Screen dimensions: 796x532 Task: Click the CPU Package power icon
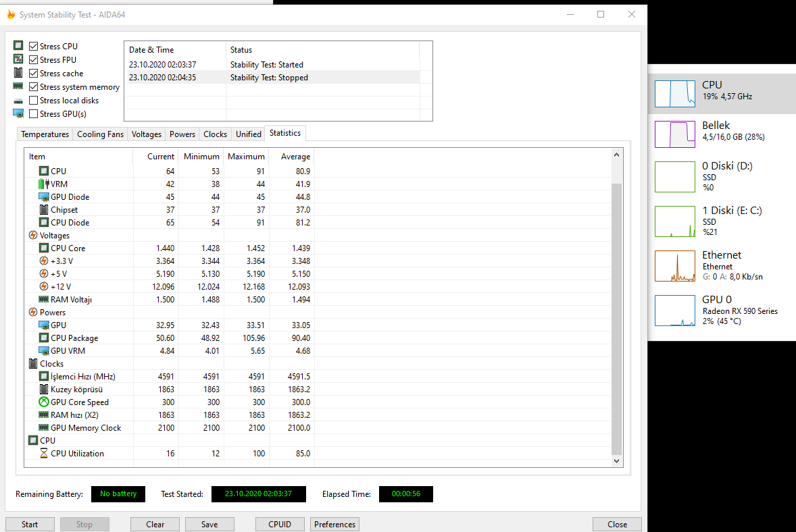point(44,338)
